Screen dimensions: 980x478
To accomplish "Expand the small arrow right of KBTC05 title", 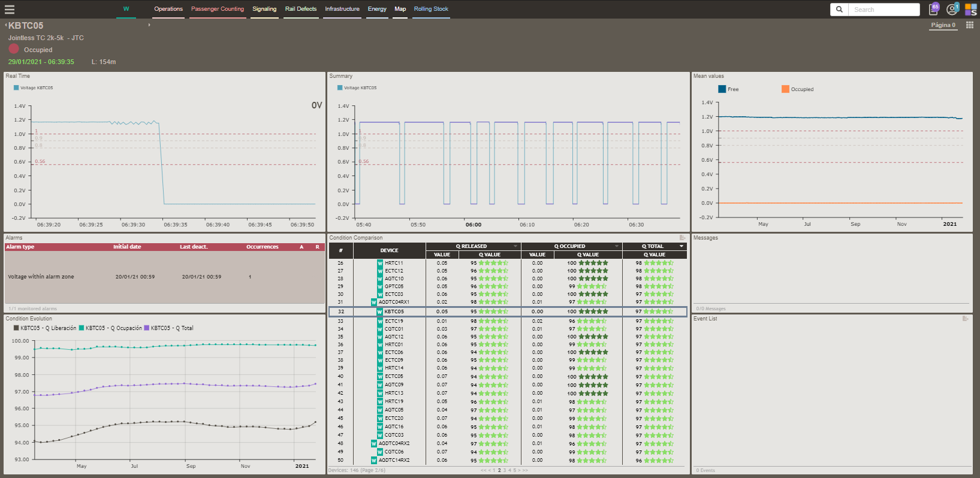I will [149, 25].
